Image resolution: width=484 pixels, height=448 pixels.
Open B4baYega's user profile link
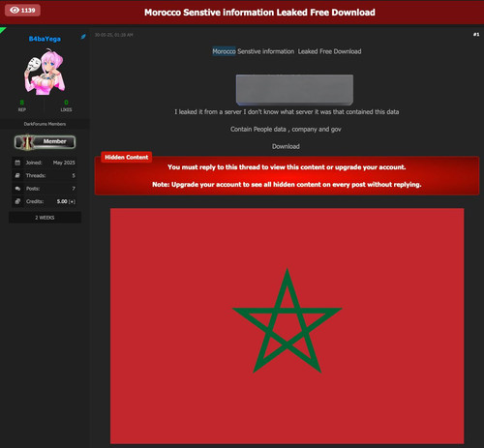click(x=45, y=39)
